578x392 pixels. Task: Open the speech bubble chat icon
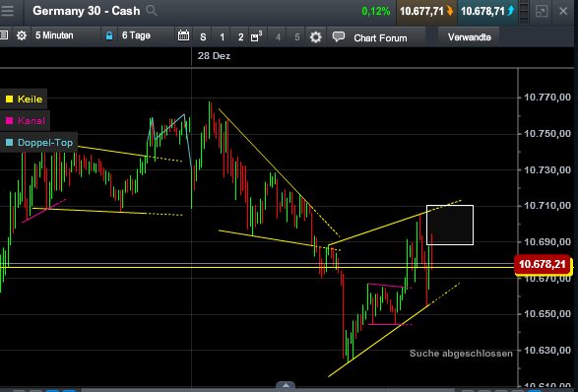click(339, 36)
